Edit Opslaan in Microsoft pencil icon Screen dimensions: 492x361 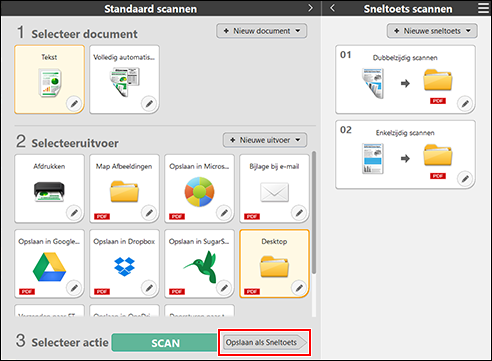point(224,212)
